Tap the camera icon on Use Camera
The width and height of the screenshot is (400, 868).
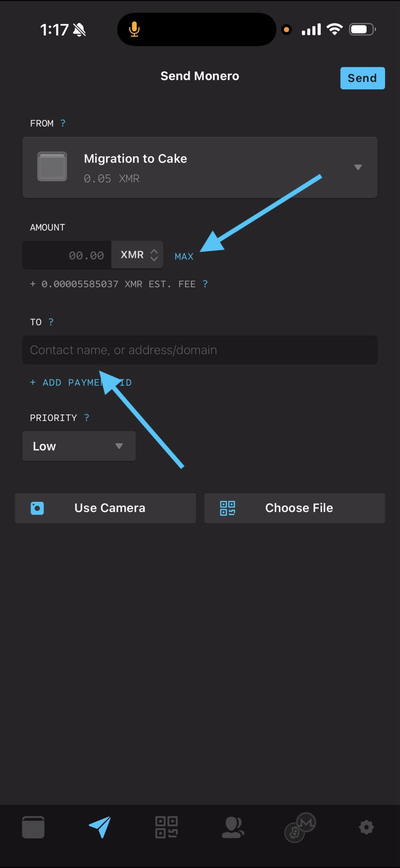37,508
